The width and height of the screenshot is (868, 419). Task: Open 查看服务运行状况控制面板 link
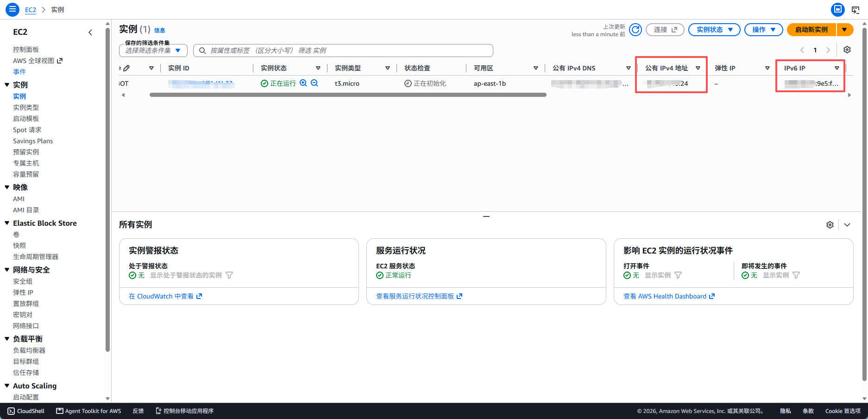coord(419,296)
